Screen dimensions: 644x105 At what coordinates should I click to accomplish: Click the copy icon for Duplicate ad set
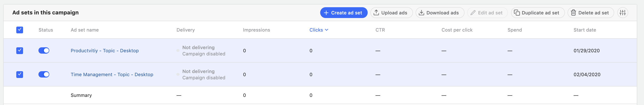tap(516, 13)
